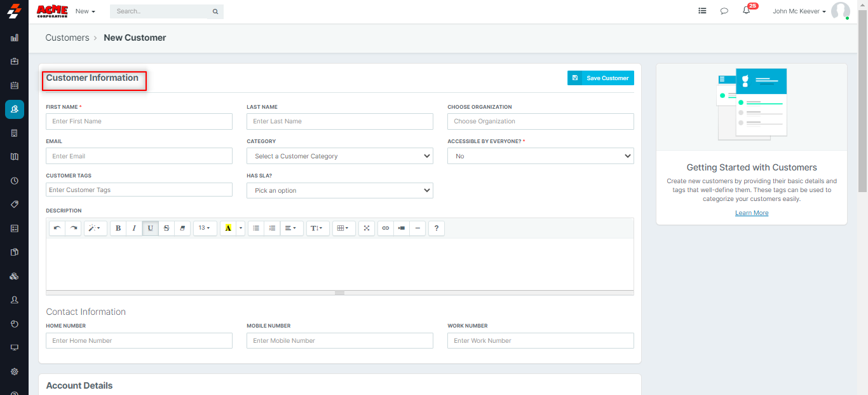Open the tag icon in sidebar
The width and height of the screenshot is (868, 395).
(x=15, y=204)
